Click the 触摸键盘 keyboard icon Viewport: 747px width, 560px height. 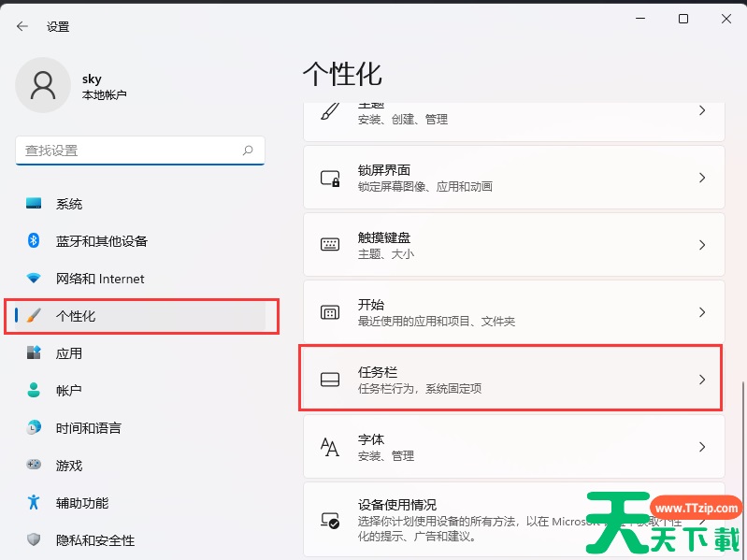click(x=330, y=245)
